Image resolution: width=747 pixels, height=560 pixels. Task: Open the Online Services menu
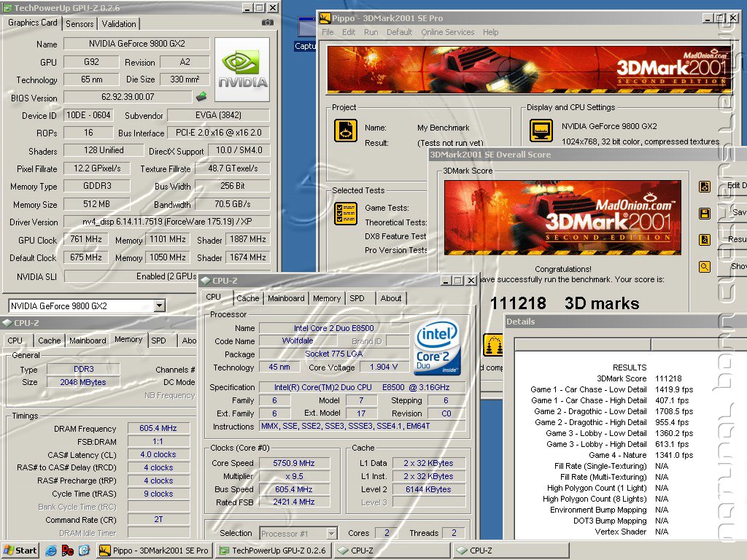[x=448, y=32]
